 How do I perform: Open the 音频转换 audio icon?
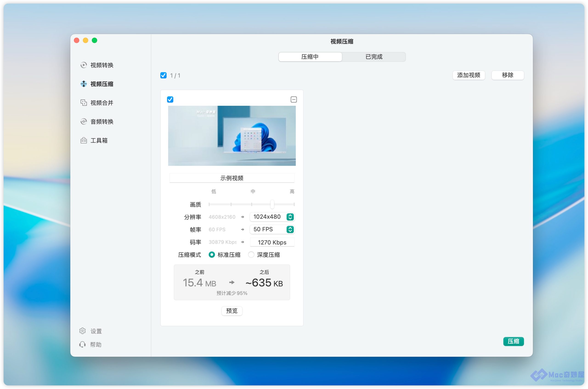click(84, 122)
